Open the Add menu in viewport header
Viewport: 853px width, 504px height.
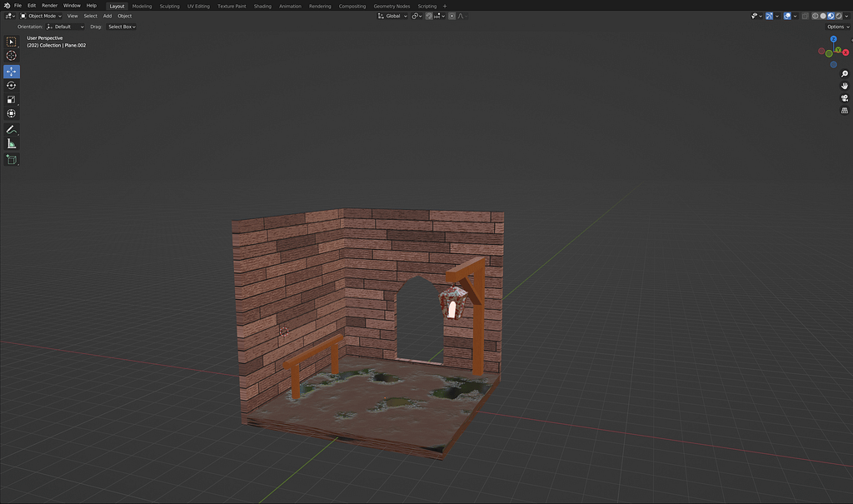tap(107, 16)
